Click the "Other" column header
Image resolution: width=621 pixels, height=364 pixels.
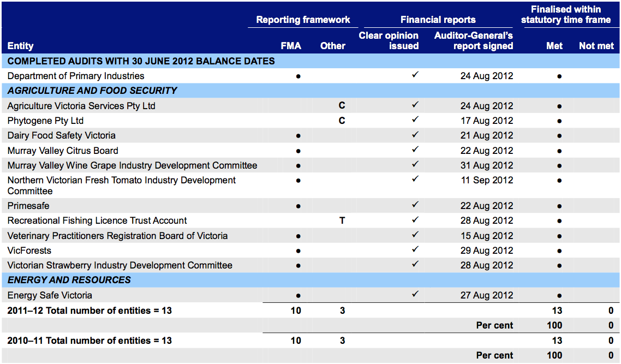click(333, 46)
